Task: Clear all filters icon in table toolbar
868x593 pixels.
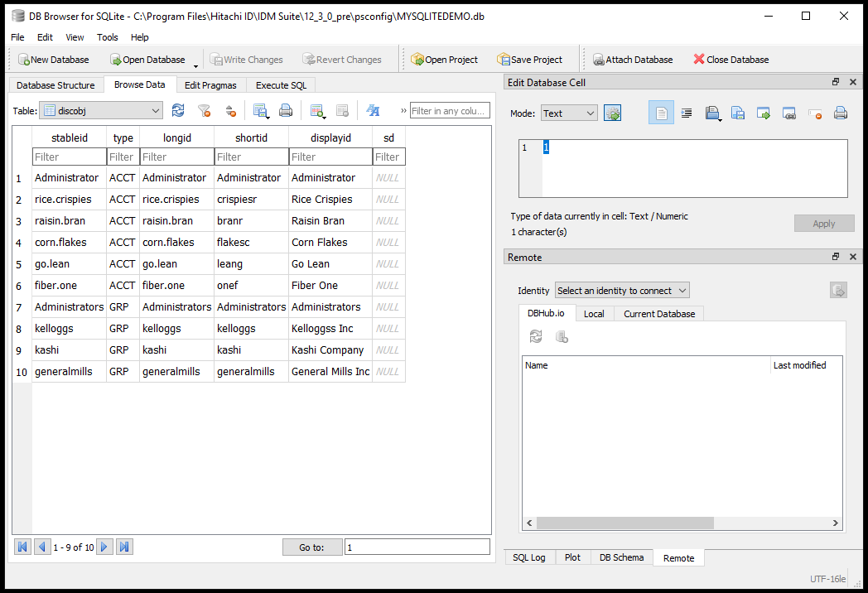Action: (x=204, y=111)
